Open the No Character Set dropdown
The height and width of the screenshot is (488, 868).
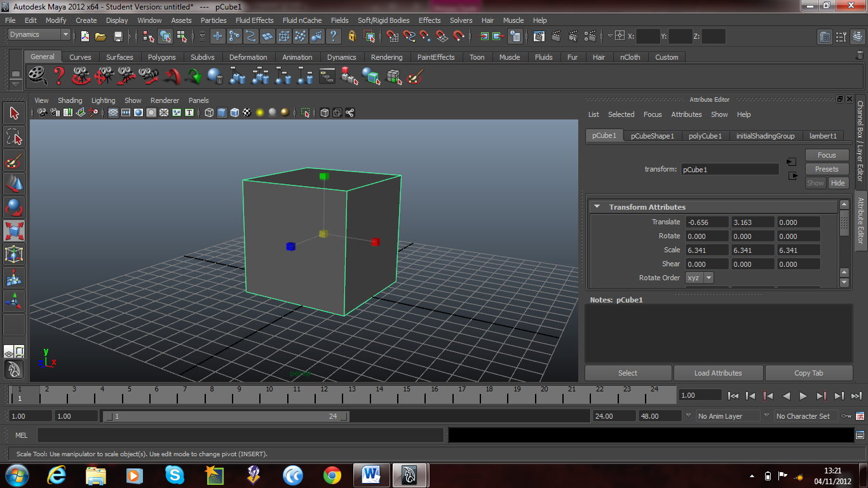tap(806, 416)
